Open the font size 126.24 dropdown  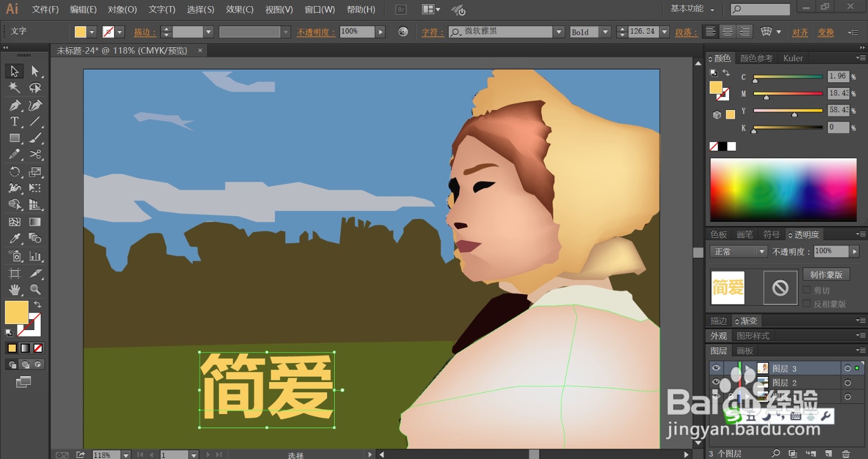(664, 32)
